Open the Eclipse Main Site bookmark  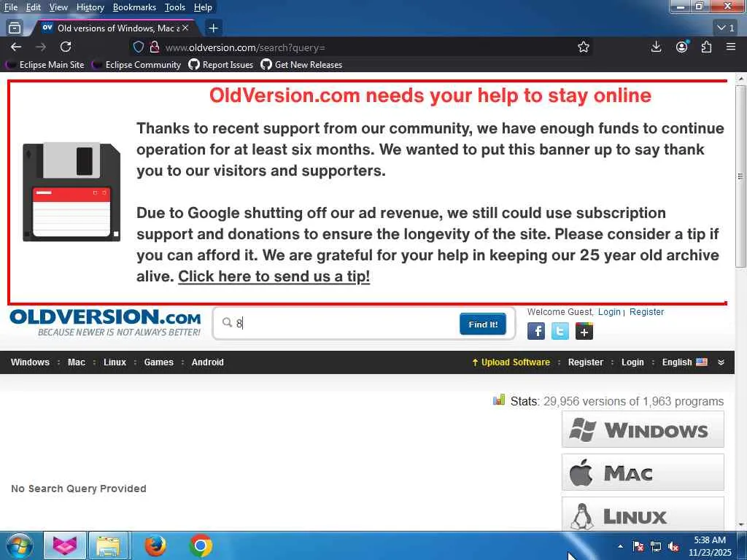click(x=44, y=64)
